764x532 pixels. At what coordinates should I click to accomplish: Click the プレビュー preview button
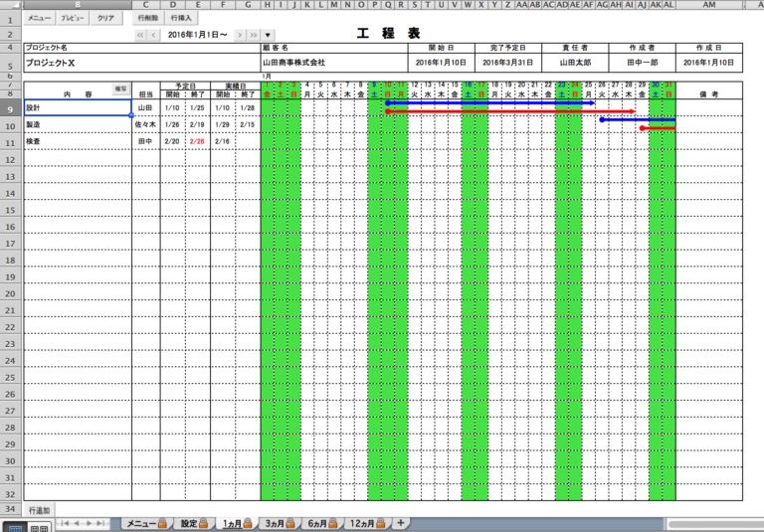[73, 18]
